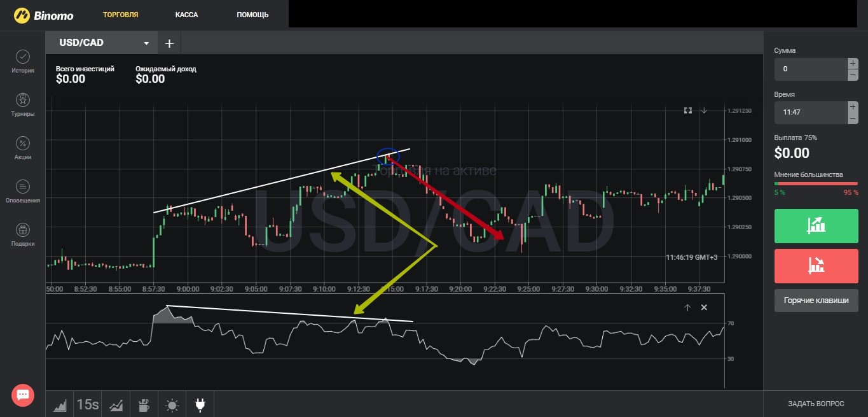Click ЗАДАТЬ ВОПРОС link
Screen dimensions: 868x417
point(816,404)
